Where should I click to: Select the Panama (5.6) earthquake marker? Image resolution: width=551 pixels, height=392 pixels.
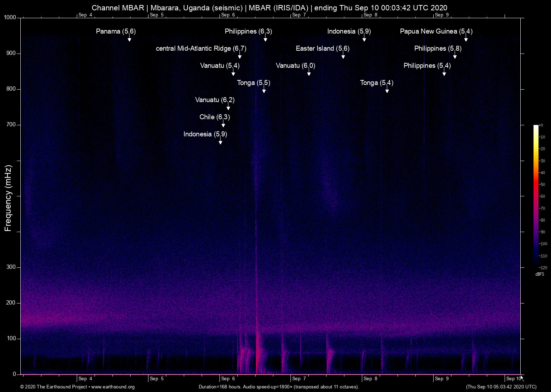click(116, 31)
